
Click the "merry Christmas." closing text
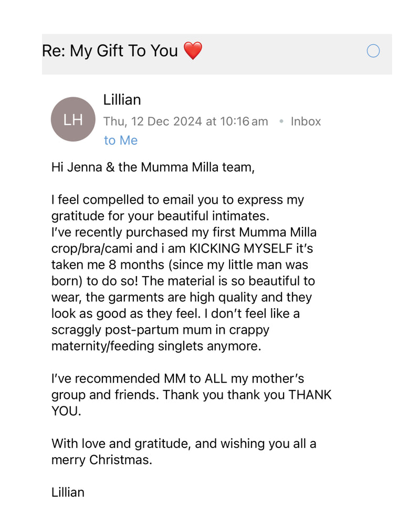click(x=101, y=460)
